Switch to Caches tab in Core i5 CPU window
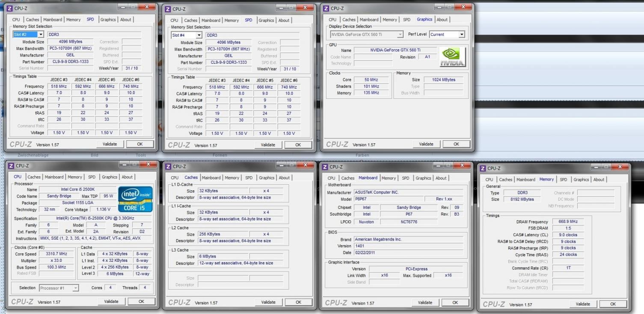This screenshot has width=644, height=314. point(34,177)
